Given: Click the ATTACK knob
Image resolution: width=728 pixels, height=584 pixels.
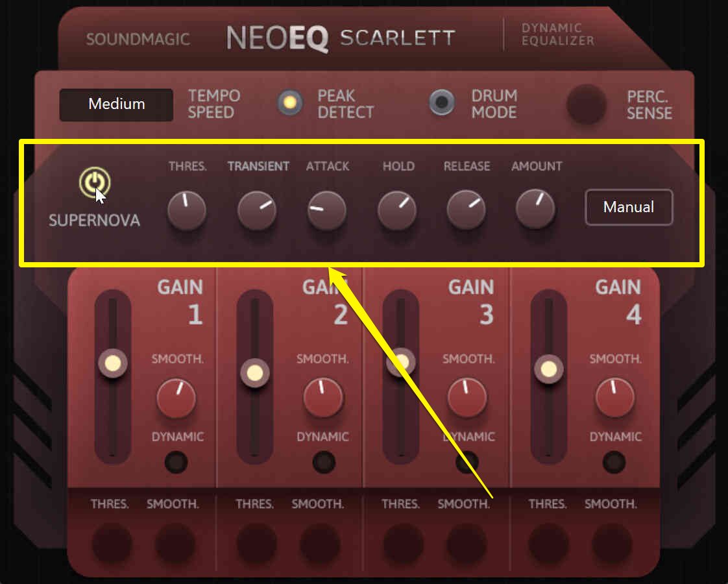Looking at the screenshot, I should pyautogui.click(x=327, y=210).
